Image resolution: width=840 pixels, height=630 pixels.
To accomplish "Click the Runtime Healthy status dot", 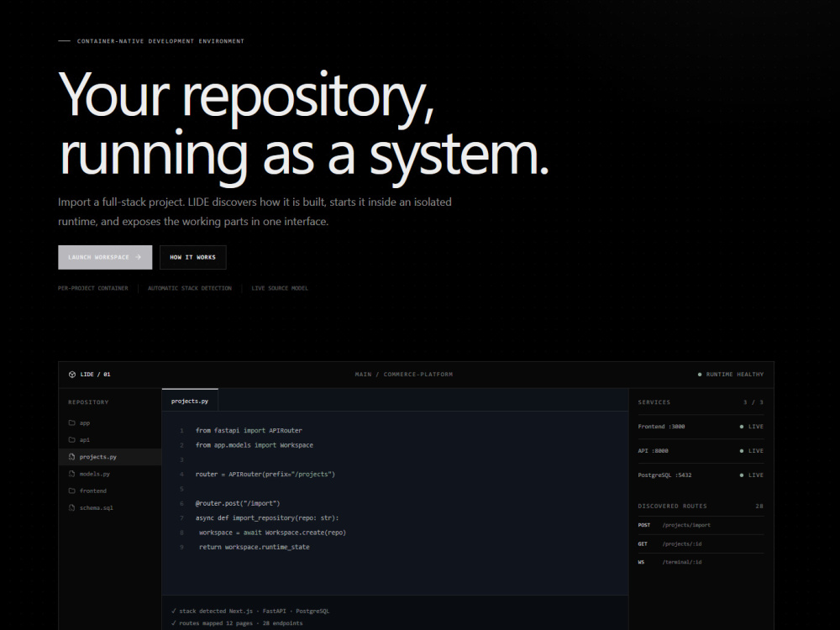I will point(700,375).
